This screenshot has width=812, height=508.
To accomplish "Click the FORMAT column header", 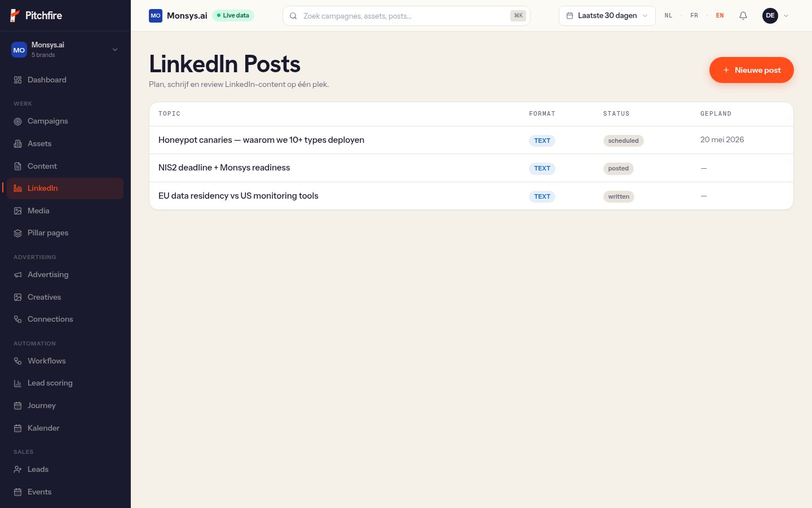I will (x=542, y=114).
